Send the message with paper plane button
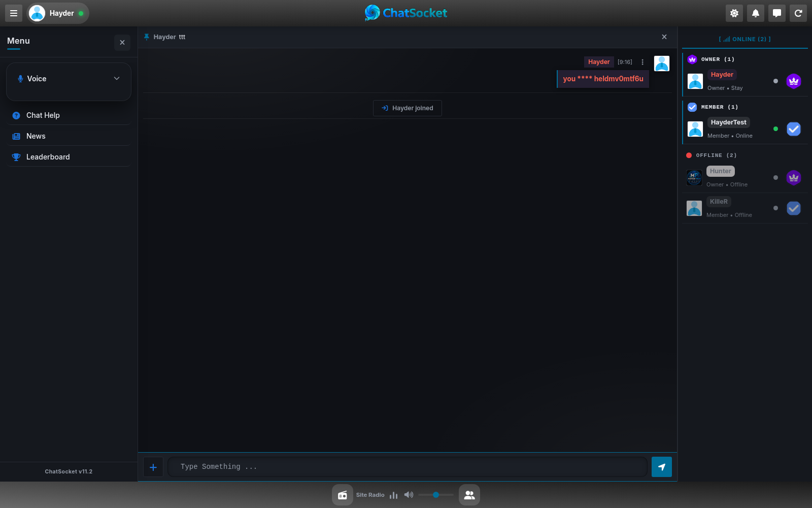The height and width of the screenshot is (508, 812). [x=662, y=467]
